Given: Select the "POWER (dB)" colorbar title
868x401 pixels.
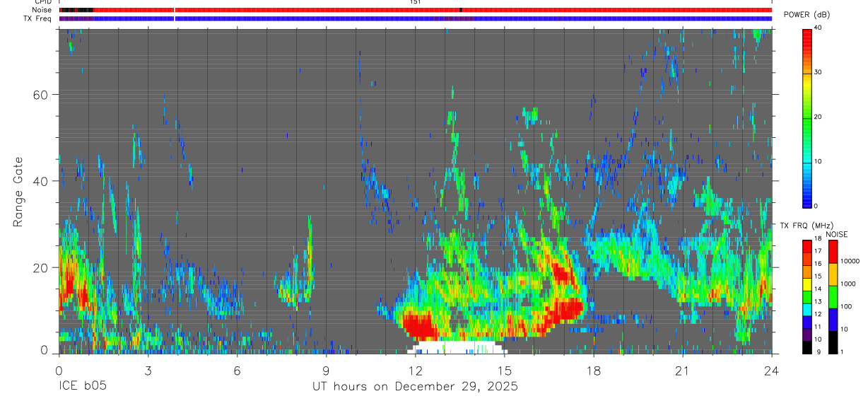Looking at the screenshot, I should tap(808, 15).
